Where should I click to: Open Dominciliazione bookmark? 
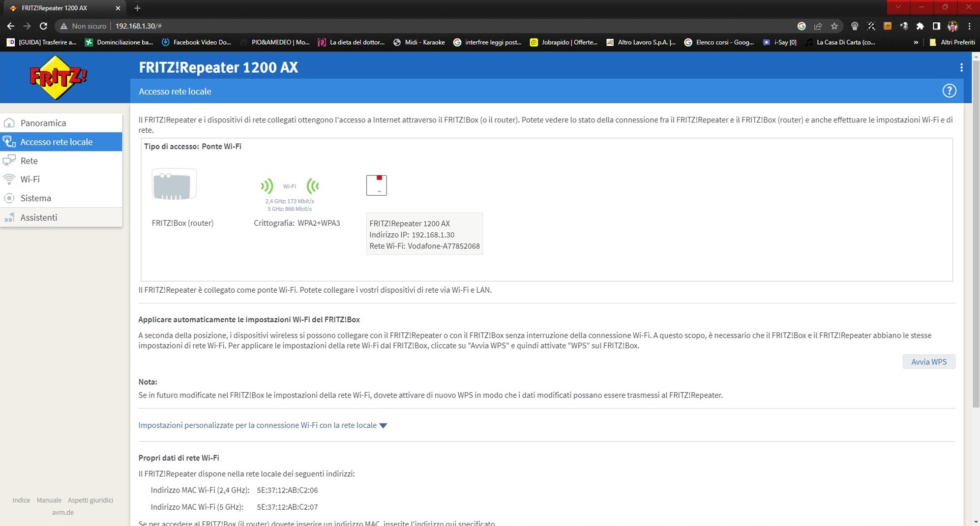coord(119,42)
